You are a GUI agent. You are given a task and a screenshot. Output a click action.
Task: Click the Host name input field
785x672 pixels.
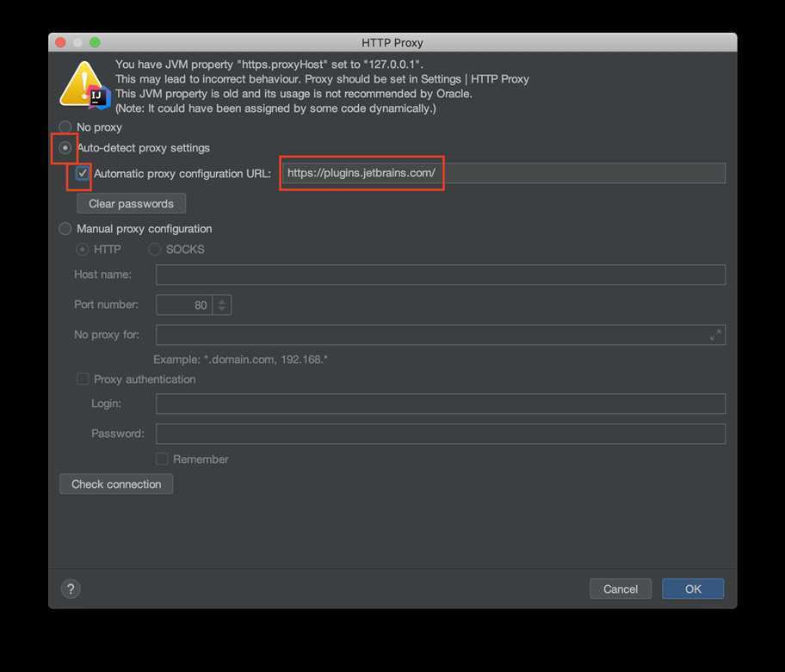coord(441,274)
